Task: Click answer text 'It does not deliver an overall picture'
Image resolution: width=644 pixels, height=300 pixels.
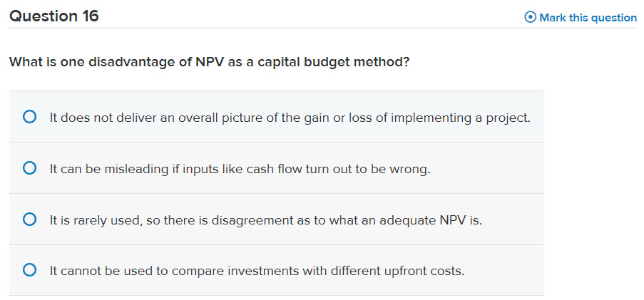Action: click(x=290, y=118)
